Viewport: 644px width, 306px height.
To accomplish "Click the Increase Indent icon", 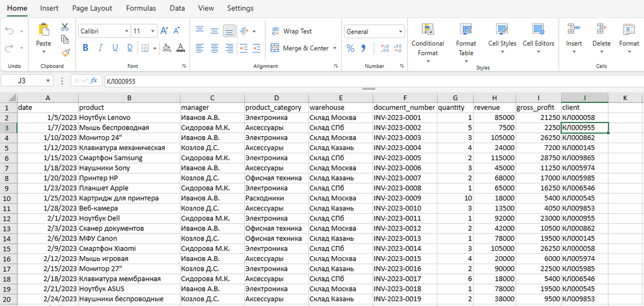I will coord(257,48).
